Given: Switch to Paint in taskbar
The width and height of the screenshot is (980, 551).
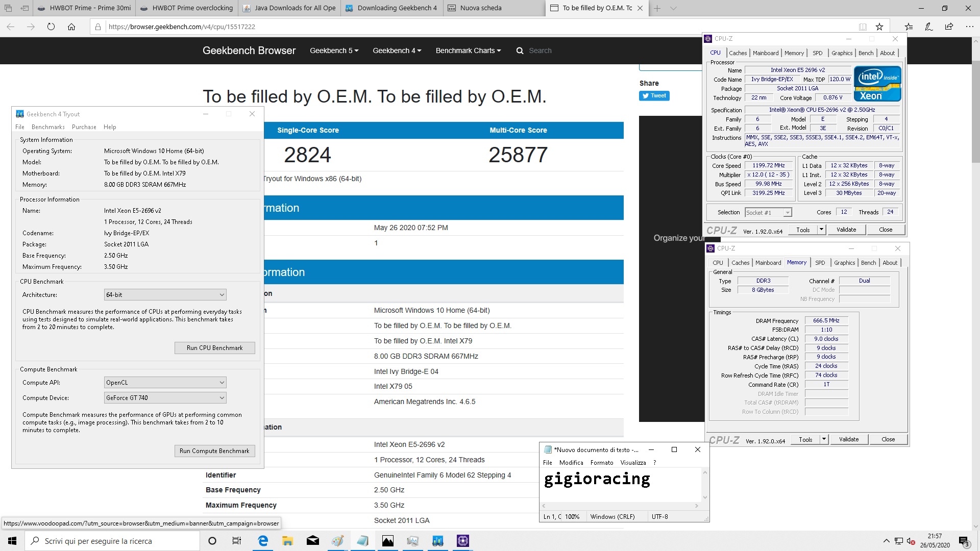Looking at the screenshot, I should 337,541.
